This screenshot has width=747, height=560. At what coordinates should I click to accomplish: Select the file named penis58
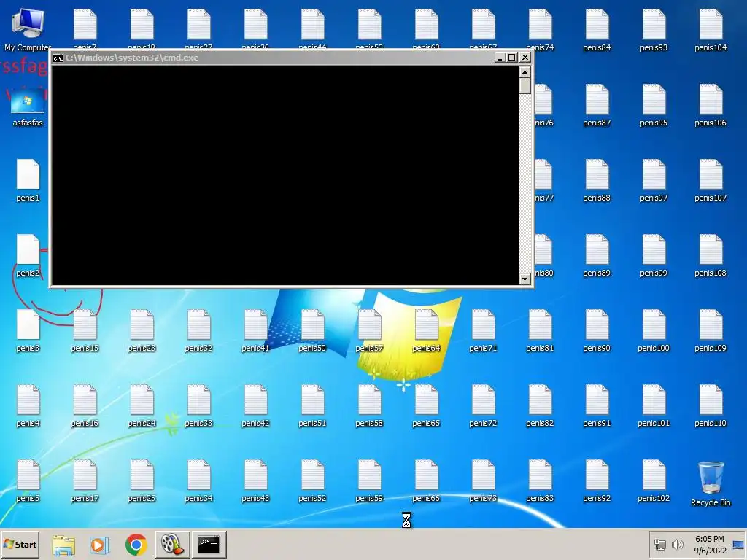(369, 407)
